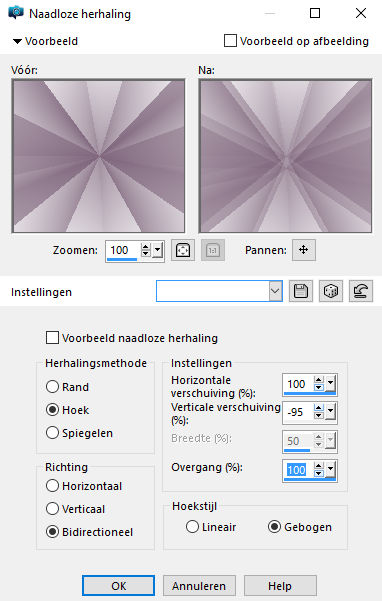
Task: Click the reset to default arrow icon
Action: point(361,291)
